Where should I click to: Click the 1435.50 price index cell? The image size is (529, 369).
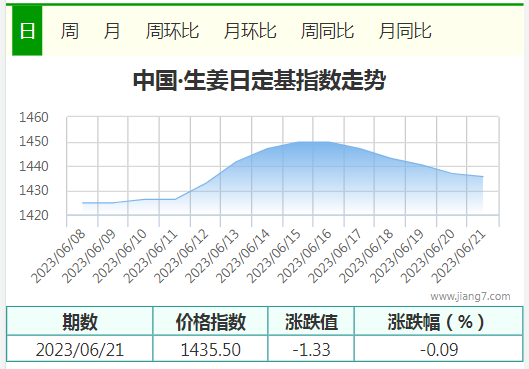click(x=211, y=349)
